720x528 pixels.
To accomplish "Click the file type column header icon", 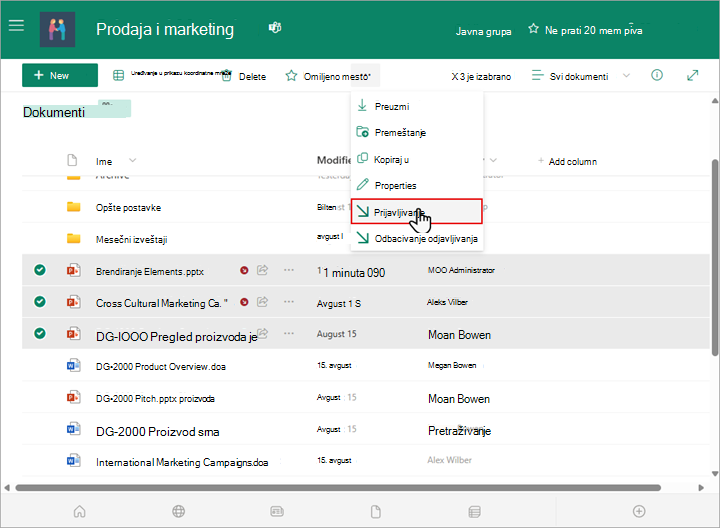I will 72,160.
